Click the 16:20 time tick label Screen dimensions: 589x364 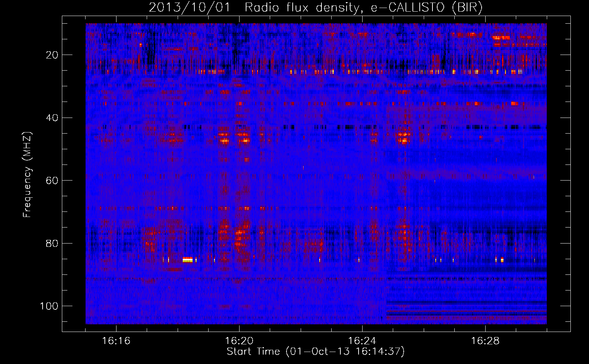[x=239, y=341]
